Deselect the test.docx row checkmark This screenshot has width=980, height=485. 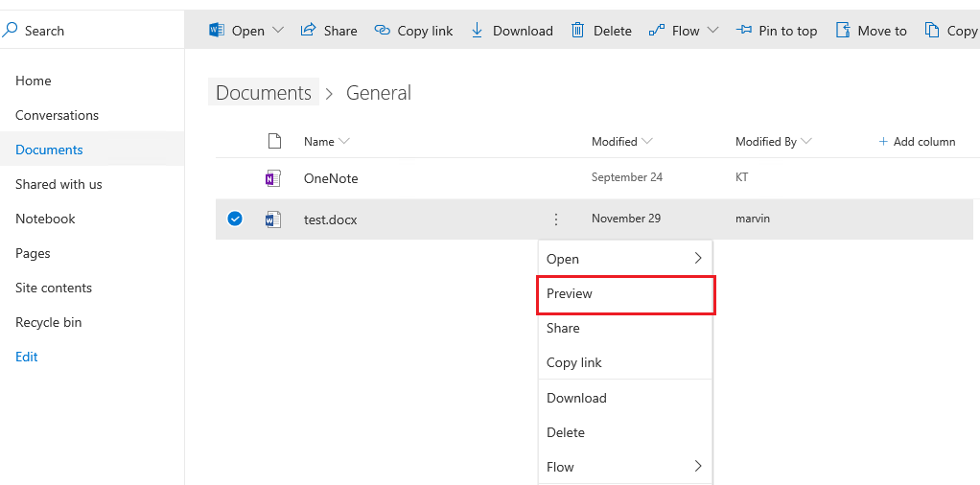[x=235, y=219]
